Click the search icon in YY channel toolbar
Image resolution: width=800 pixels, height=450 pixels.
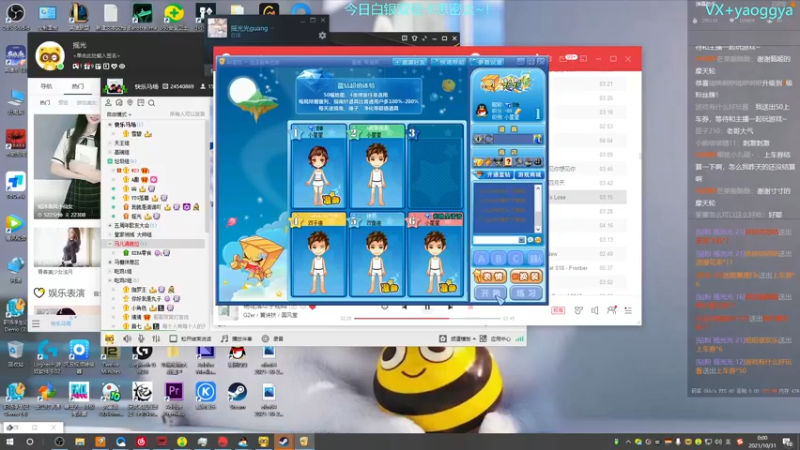pyautogui.click(x=152, y=103)
